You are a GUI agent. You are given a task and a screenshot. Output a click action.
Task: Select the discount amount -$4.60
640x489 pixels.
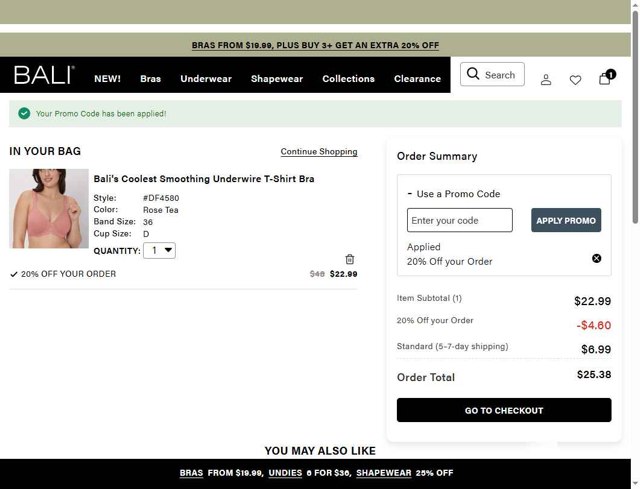coord(593,325)
